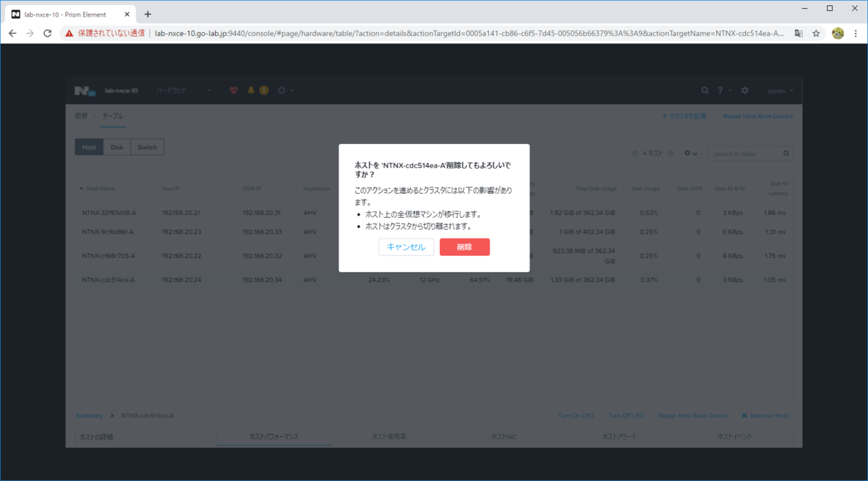Screen dimensions: 868x481
Task: Click the not-secure warning icon
Action: point(69,33)
